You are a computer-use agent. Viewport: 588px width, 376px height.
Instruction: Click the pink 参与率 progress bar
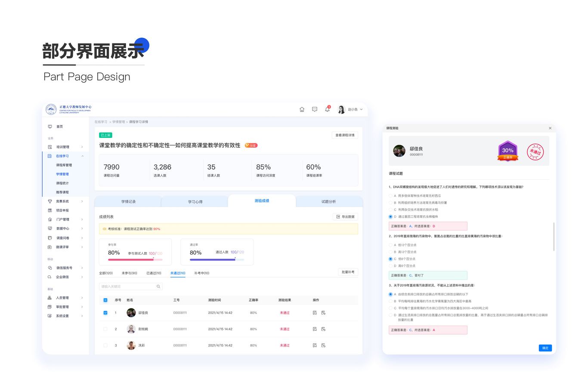[135, 260]
